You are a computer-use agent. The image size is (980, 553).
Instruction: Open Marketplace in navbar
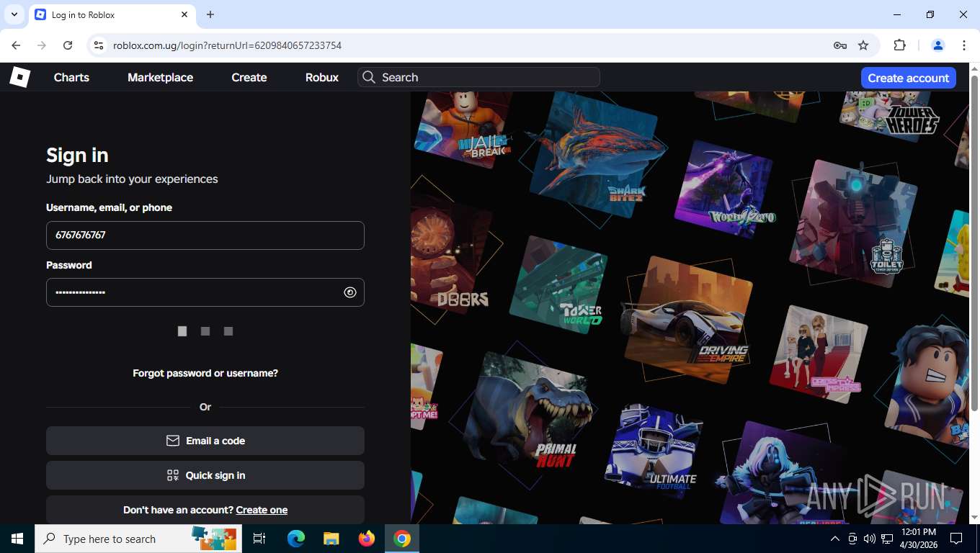click(x=160, y=77)
